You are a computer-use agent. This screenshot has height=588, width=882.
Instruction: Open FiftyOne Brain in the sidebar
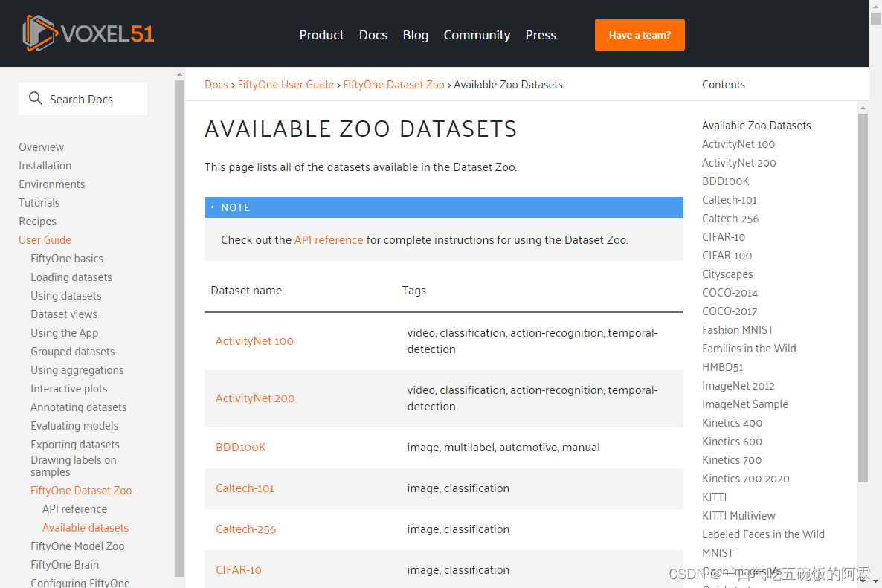[64, 564]
